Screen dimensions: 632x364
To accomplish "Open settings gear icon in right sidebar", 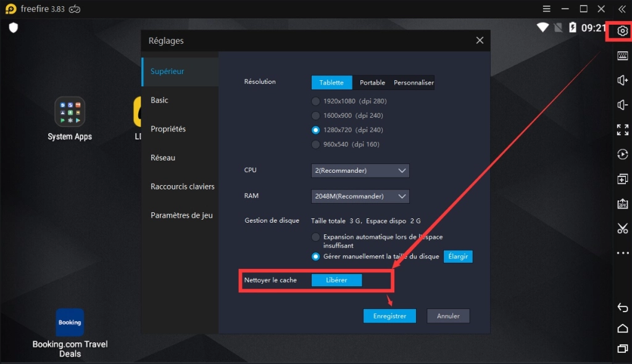I will pos(622,31).
